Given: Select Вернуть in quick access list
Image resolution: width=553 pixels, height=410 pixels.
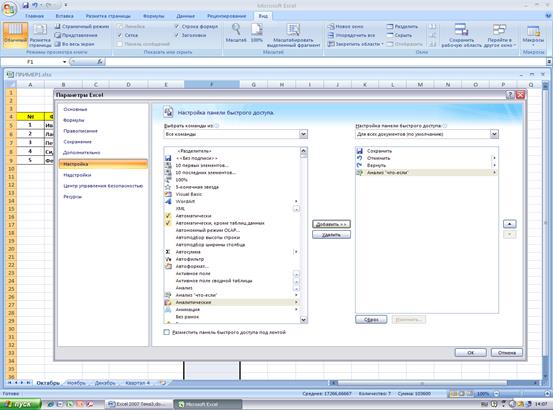Looking at the screenshot, I should pos(427,165).
